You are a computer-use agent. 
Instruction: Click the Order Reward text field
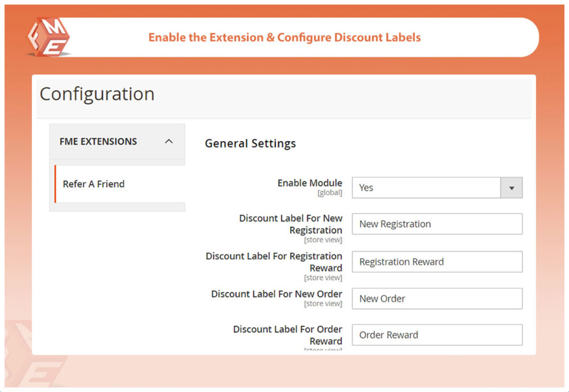(x=437, y=335)
